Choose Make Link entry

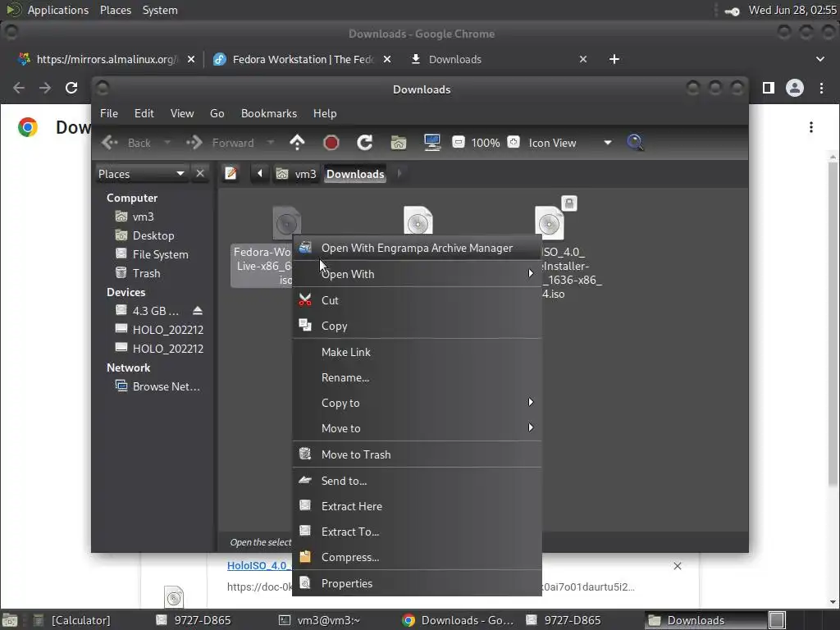pos(417,352)
